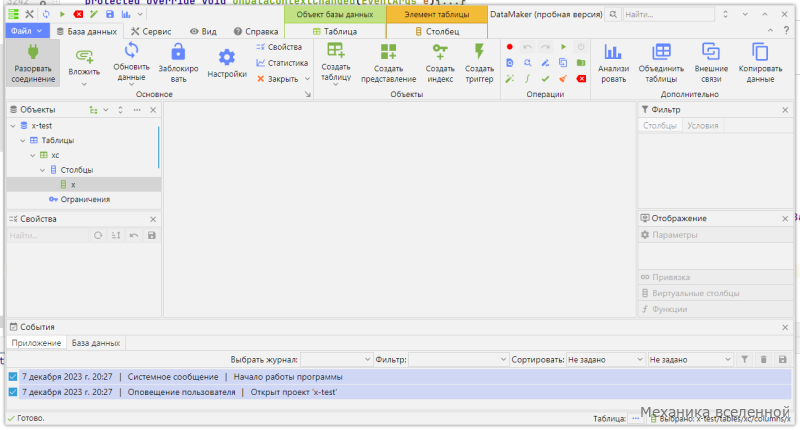Click the save floppy icon in quick access bar
The width and height of the screenshot is (800, 430).
click(110, 14)
